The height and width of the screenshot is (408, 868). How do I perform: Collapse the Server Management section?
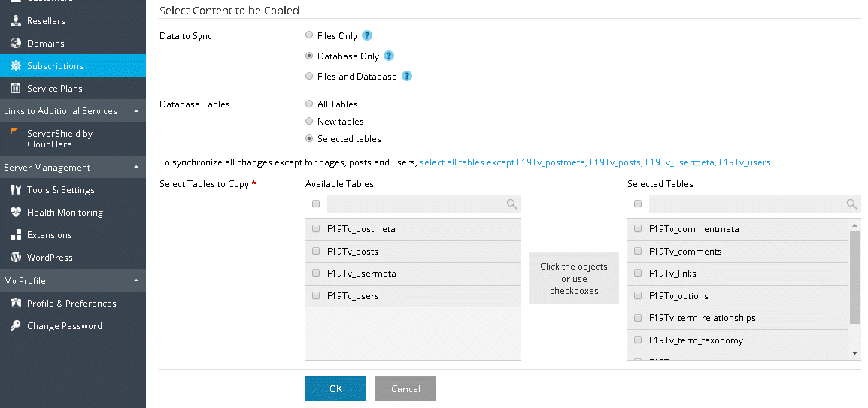pos(136,167)
